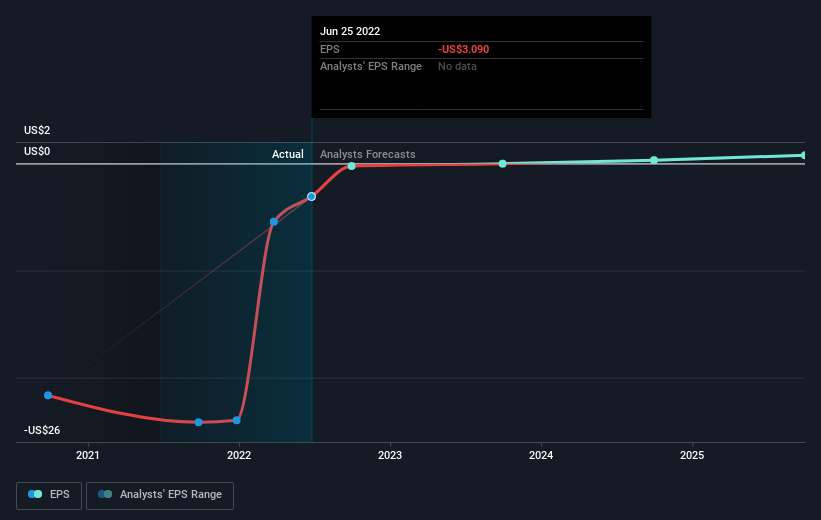Screen dimensions: 821x520
Task: Click the highlighted Jun 2022 EPS data point
Action: 312,196
